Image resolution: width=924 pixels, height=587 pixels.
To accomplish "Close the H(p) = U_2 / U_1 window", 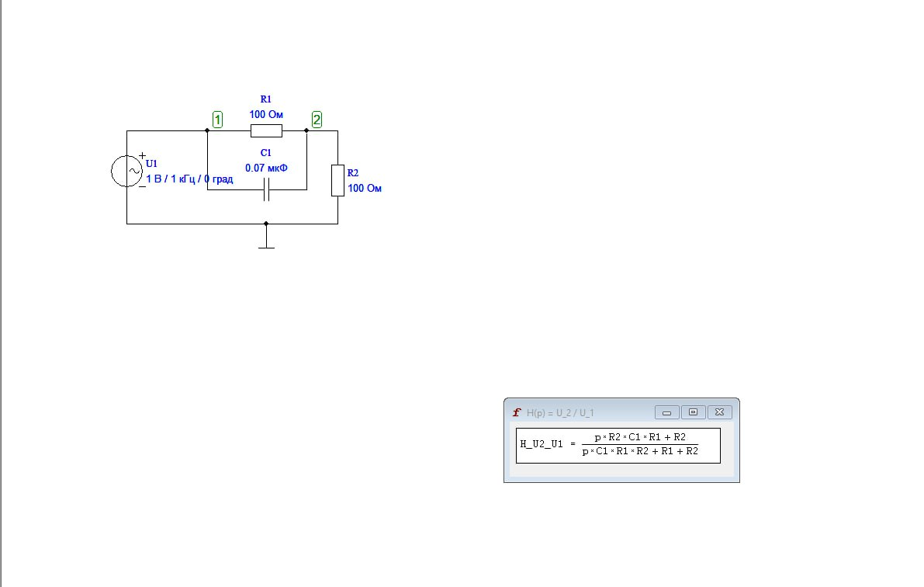I will coord(719,412).
